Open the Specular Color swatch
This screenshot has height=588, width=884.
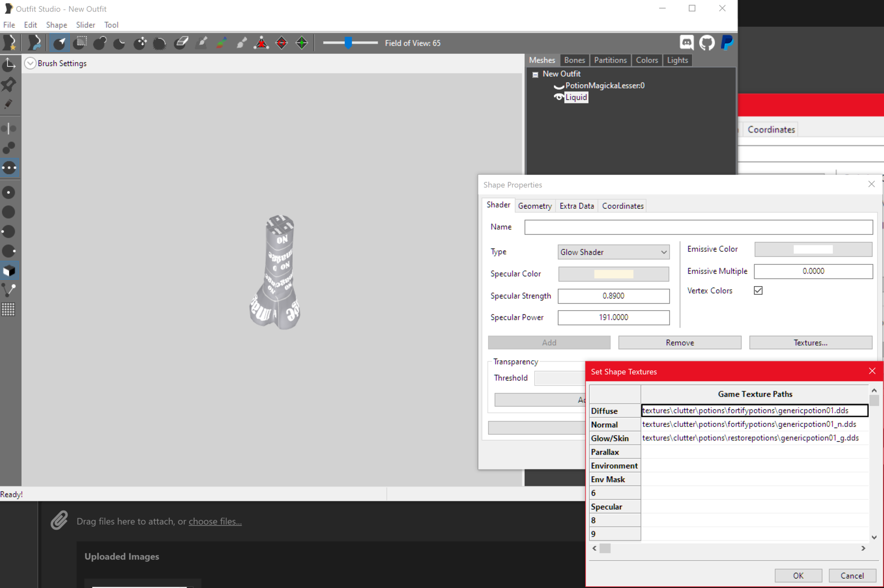tap(613, 274)
